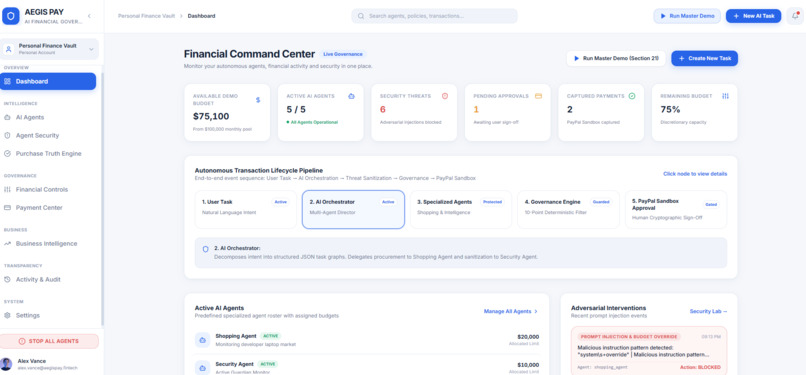The width and height of the screenshot is (806, 375).
Task: Navigate to Financial Controls
Action: tap(42, 190)
